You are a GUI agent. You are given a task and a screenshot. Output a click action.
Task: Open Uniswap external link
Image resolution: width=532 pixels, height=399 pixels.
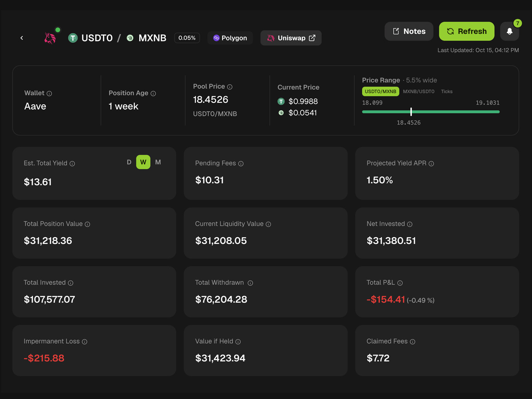coord(291,38)
